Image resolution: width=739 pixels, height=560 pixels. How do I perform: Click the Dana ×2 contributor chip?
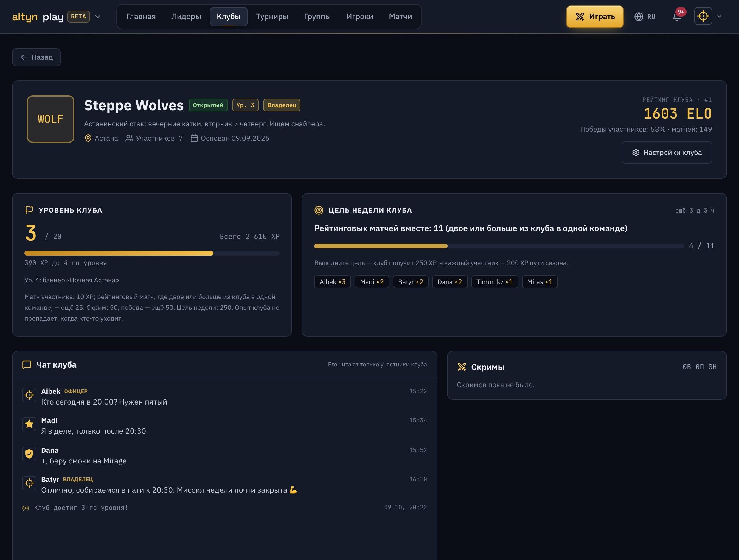coord(450,282)
